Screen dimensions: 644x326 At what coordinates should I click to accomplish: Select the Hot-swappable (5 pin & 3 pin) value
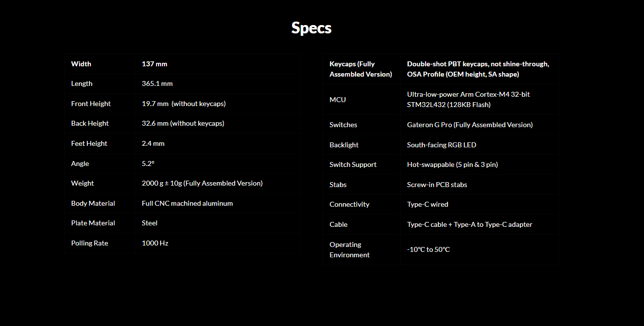click(x=453, y=164)
